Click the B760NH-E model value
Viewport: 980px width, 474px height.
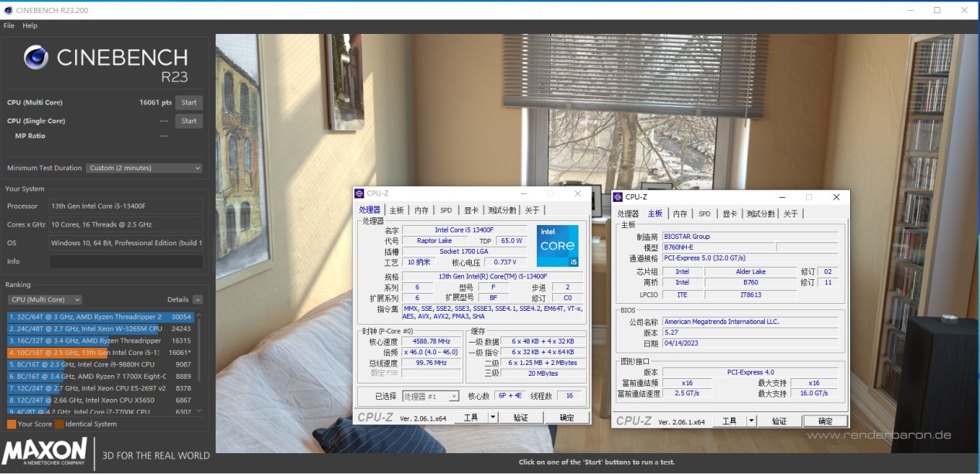point(717,247)
